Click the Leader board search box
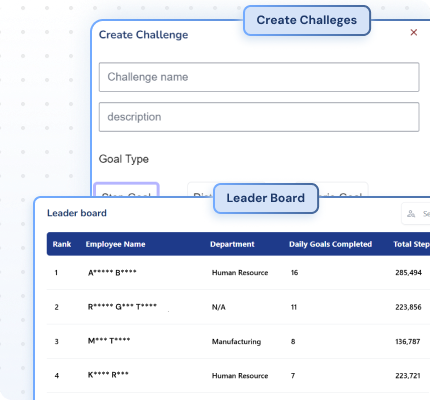 pyautogui.click(x=416, y=214)
